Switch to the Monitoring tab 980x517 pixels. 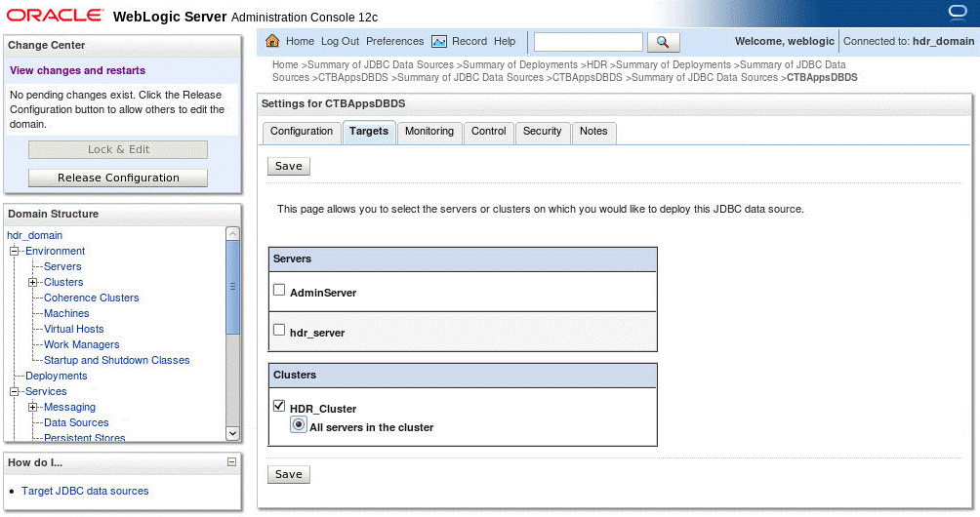point(429,132)
